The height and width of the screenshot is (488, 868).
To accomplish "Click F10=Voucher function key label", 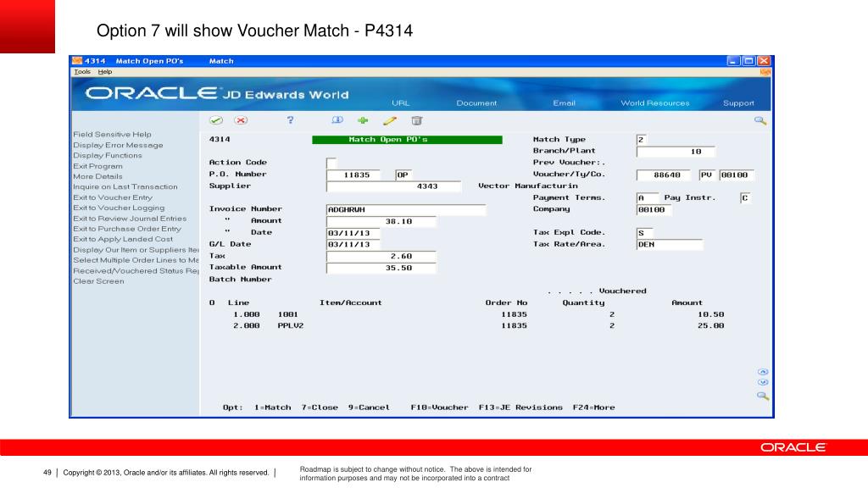I will 440,408.
